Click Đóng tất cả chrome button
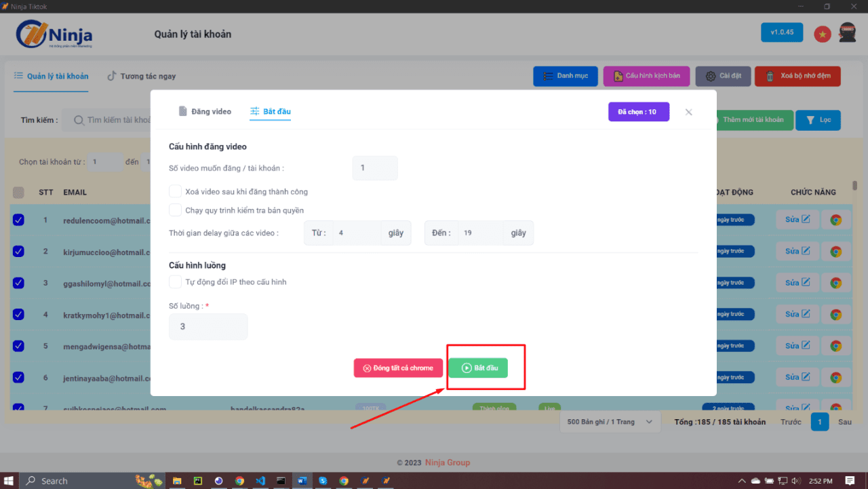 pyautogui.click(x=398, y=368)
